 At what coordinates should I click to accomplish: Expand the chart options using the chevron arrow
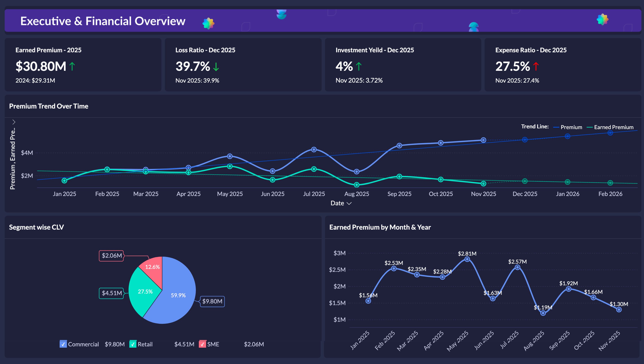click(14, 122)
